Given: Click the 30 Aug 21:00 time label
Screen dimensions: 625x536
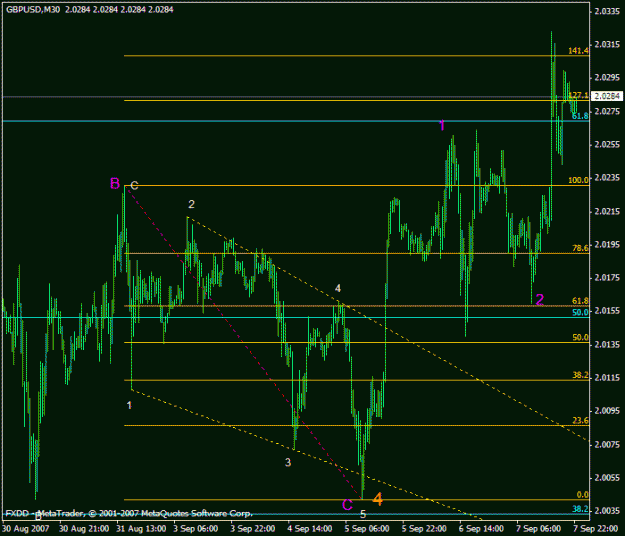Looking at the screenshot, I should click(x=84, y=529).
